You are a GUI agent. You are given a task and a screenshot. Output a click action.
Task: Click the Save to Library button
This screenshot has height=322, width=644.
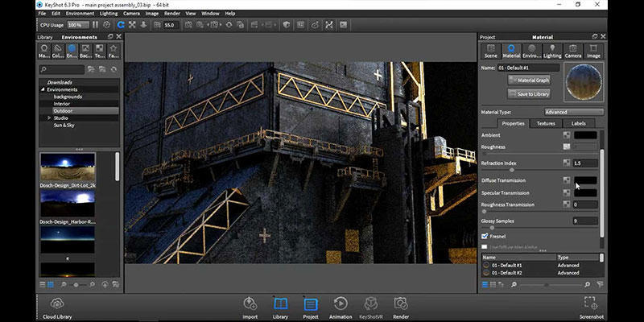point(528,94)
